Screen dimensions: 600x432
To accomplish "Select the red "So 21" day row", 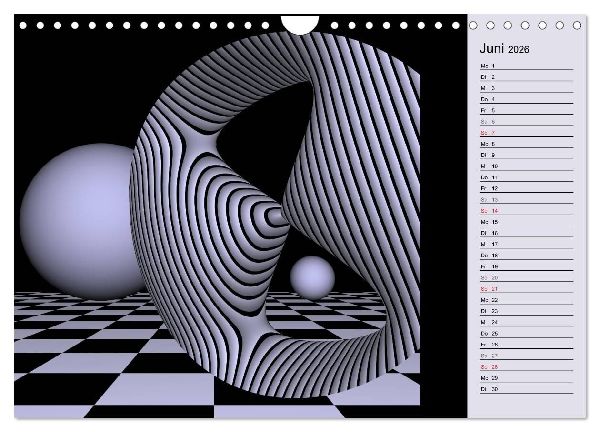I will (527, 289).
